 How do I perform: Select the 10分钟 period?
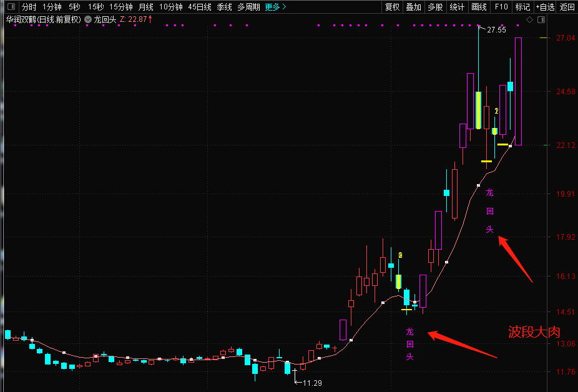(170, 7)
